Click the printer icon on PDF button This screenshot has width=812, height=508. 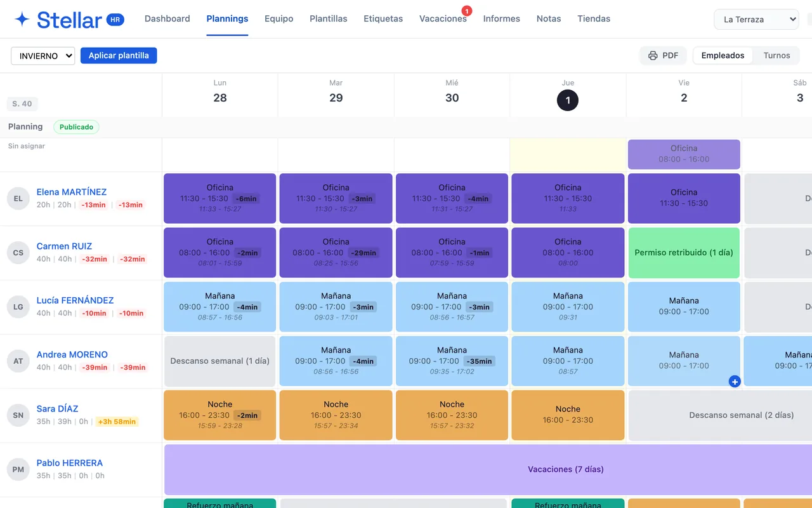click(653, 56)
